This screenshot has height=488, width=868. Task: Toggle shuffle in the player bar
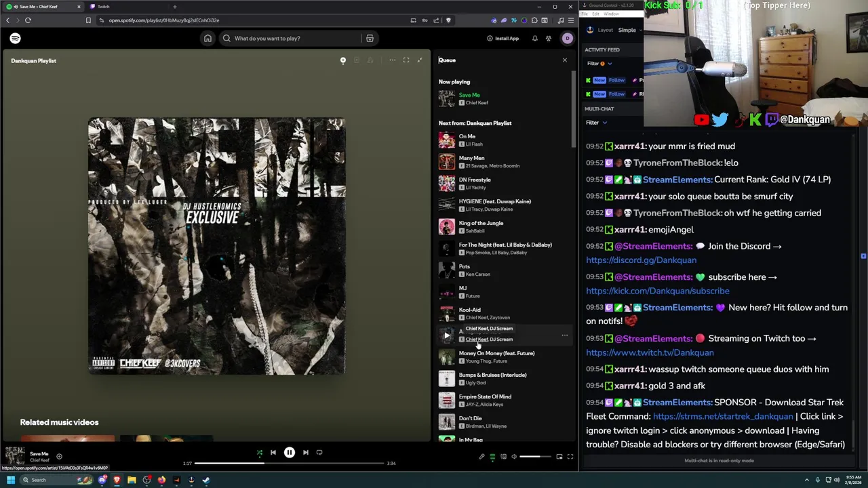click(x=259, y=453)
